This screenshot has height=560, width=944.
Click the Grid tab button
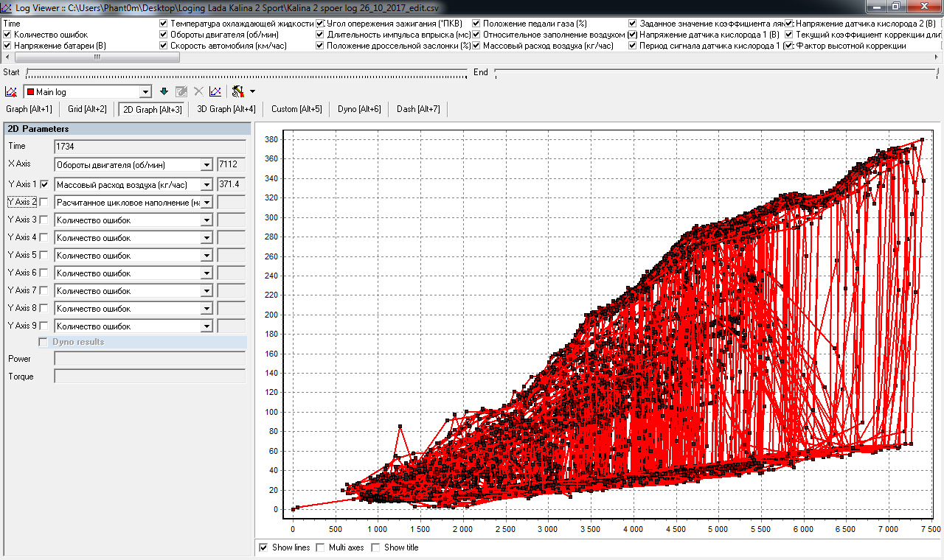[x=87, y=109]
